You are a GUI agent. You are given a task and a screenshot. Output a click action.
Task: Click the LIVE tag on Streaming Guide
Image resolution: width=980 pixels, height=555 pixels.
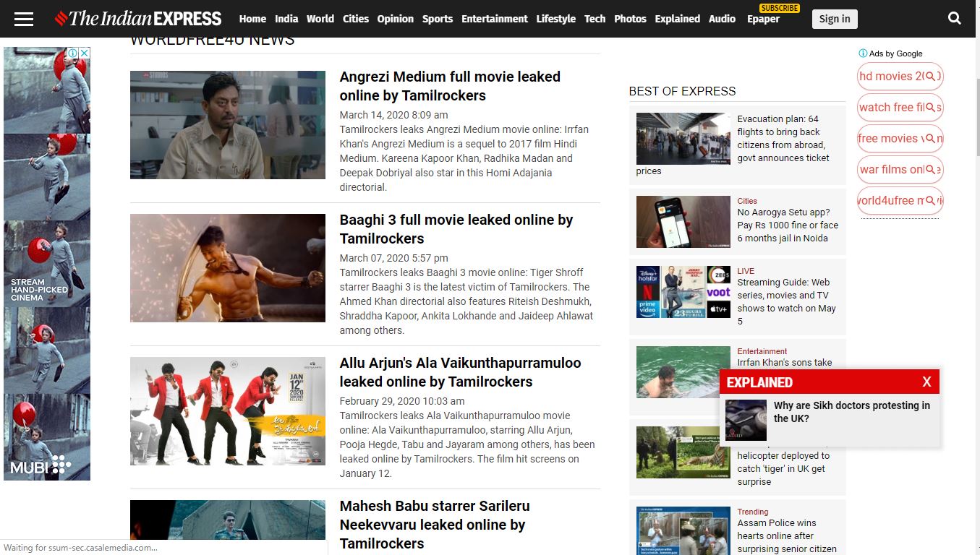click(746, 271)
